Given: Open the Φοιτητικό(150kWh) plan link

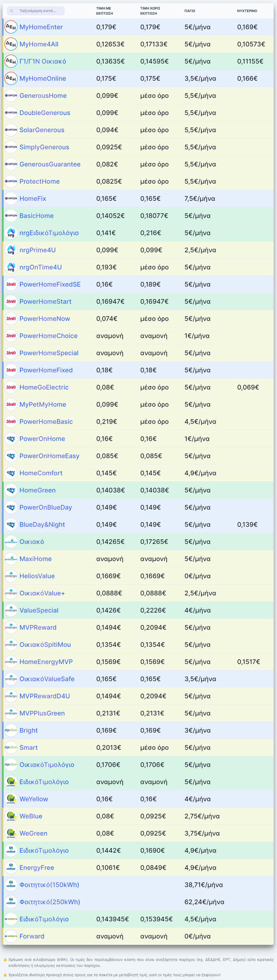Looking at the screenshot, I should click(49, 885).
